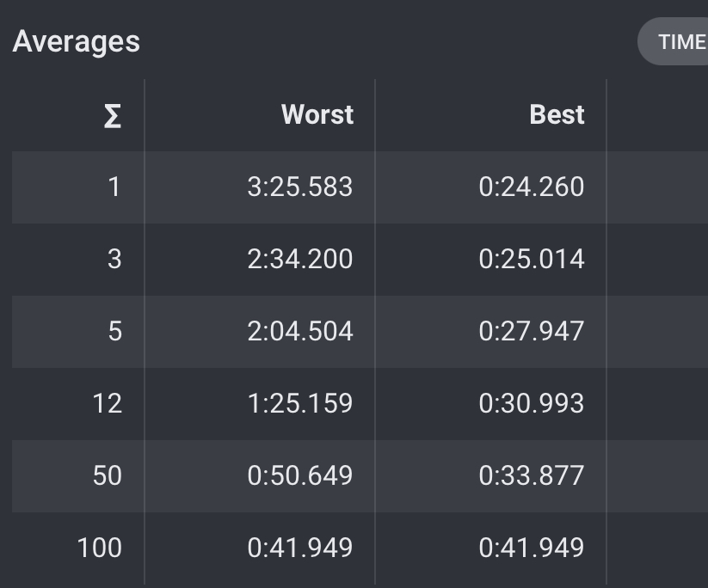
Task: Click best average of 3 value 0:25.014
Action: point(532,259)
